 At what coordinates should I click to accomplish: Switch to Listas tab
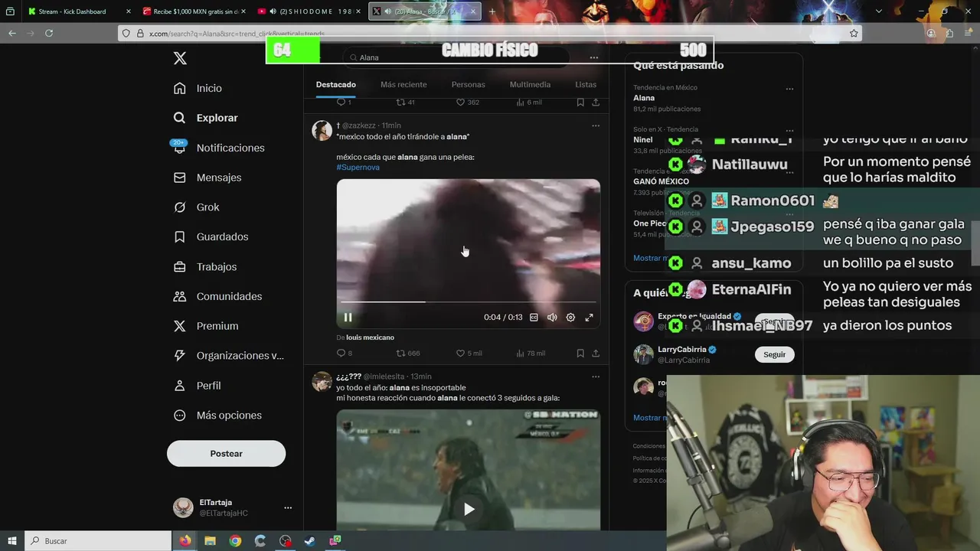pyautogui.click(x=586, y=84)
